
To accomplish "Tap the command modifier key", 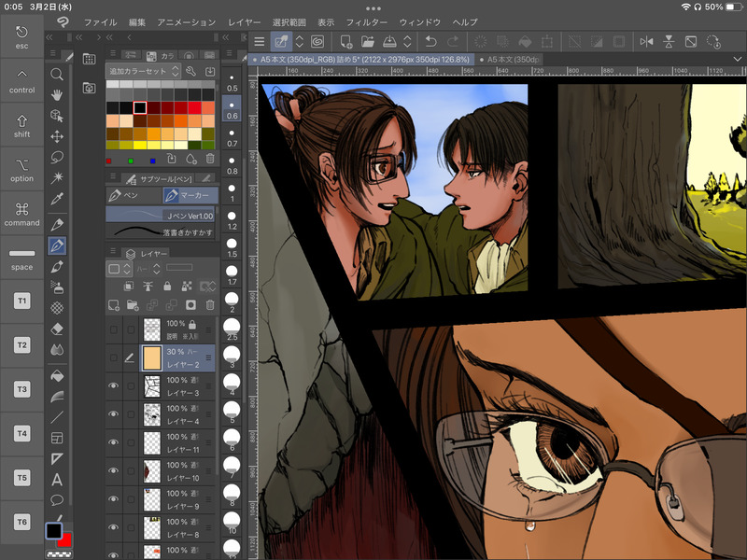I will 21,214.
